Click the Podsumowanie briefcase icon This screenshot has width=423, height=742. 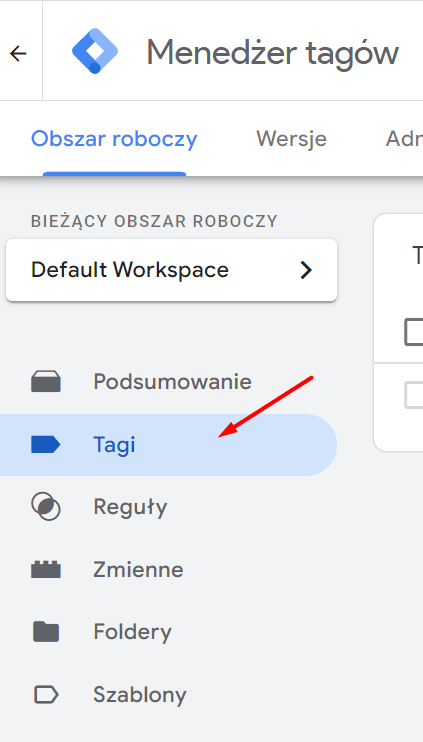tap(46, 381)
